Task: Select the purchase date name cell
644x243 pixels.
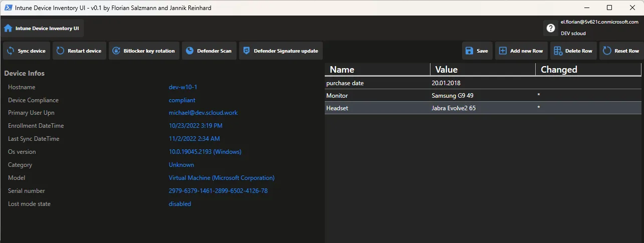Action: [377, 83]
